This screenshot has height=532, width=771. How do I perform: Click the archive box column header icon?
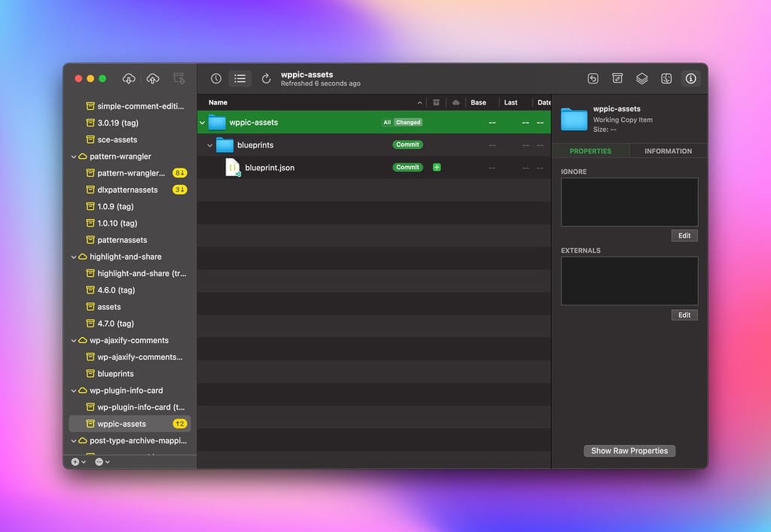pos(436,102)
